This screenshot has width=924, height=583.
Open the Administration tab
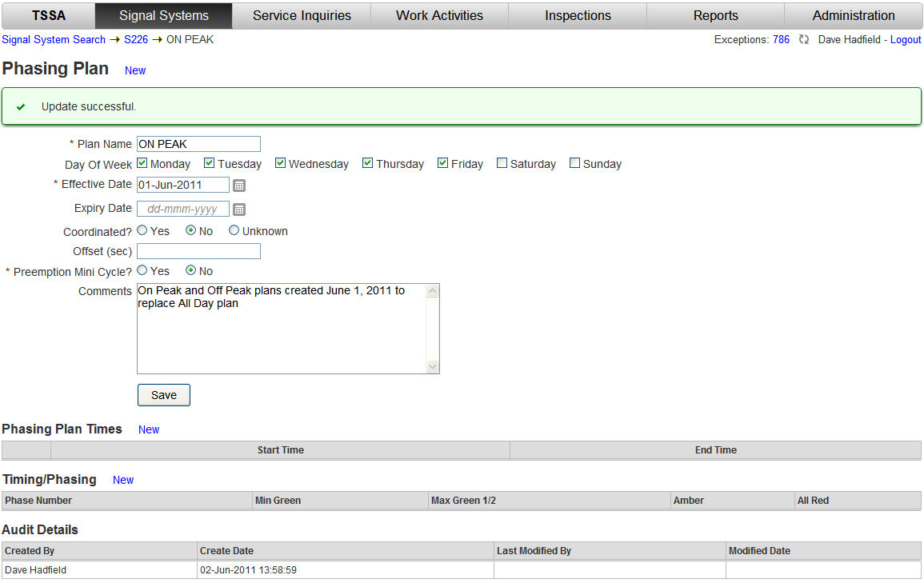point(854,16)
